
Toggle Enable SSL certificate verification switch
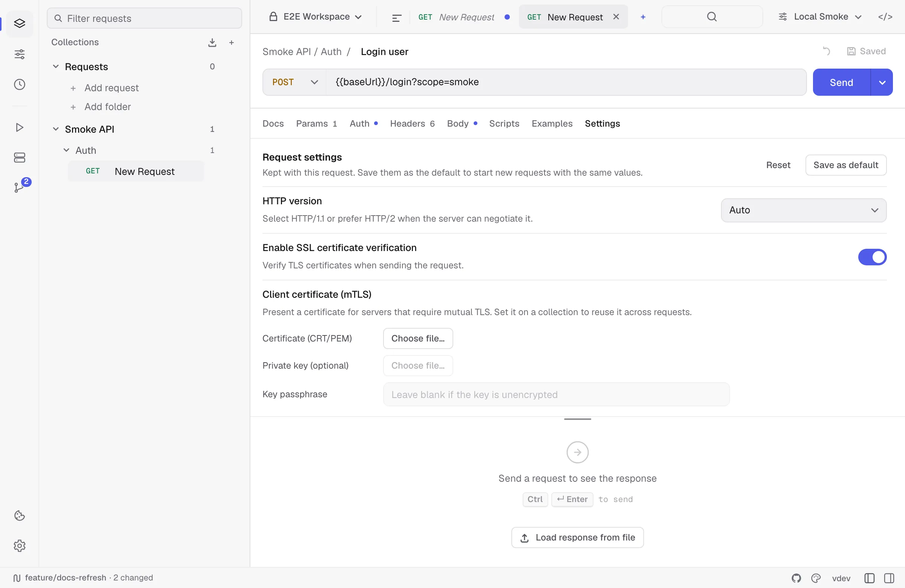(872, 257)
